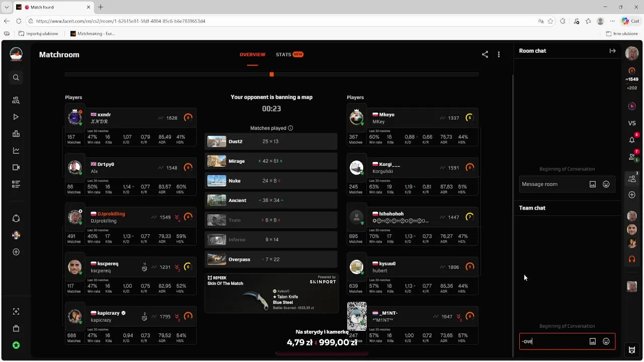Click kysuu0's avatar in opponent team

point(356,267)
